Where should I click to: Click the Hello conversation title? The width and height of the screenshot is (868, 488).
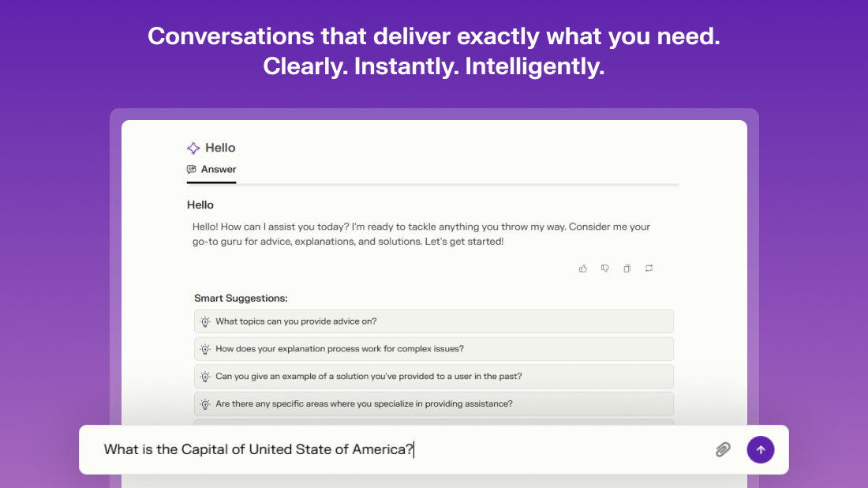click(220, 148)
